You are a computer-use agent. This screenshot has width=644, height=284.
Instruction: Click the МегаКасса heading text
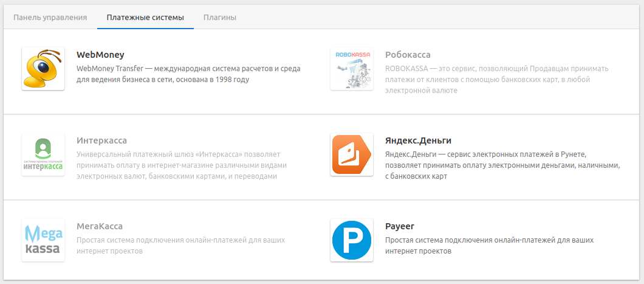coord(100,226)
